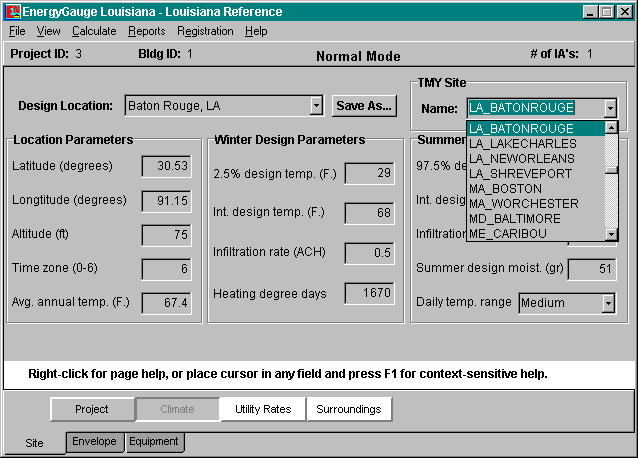Screen dimensions: 638x458
Task: Click the list scrollbar down arrow
Action: click(611, 234)
